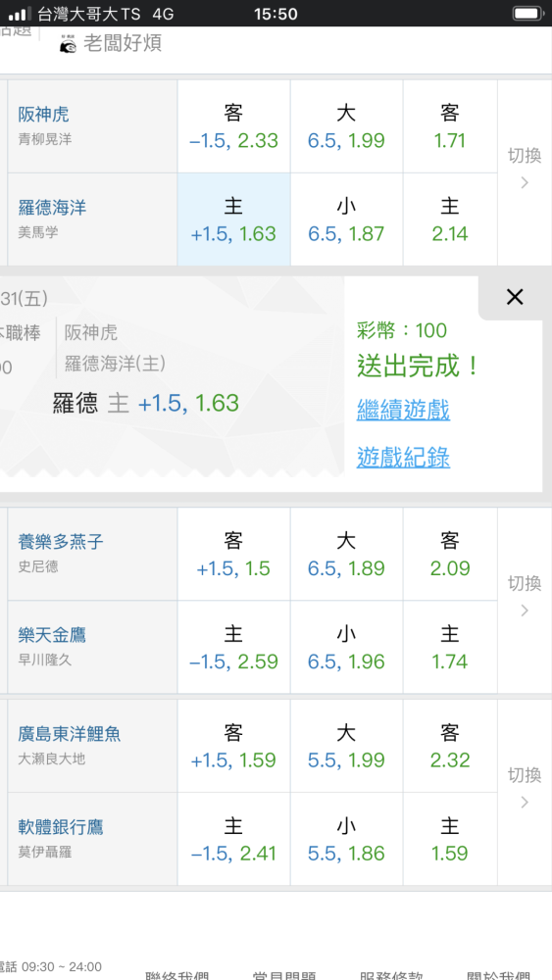552x980 pixels.
Task: Open the 樂天金鷹 team link
Action: click(x=52, y=635)
